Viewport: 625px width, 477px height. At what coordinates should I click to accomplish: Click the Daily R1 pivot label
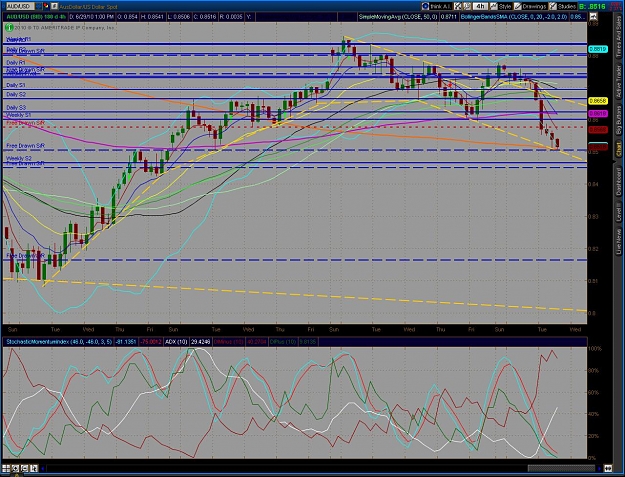pyautogui.click(x=16, y=63)
